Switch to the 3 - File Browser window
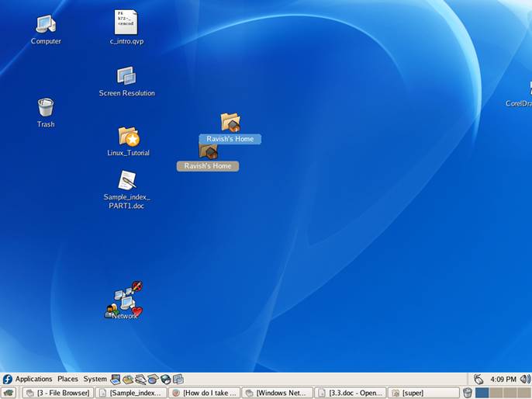The width and height of the screenshot is (532, 399). (x=57, y=393)
